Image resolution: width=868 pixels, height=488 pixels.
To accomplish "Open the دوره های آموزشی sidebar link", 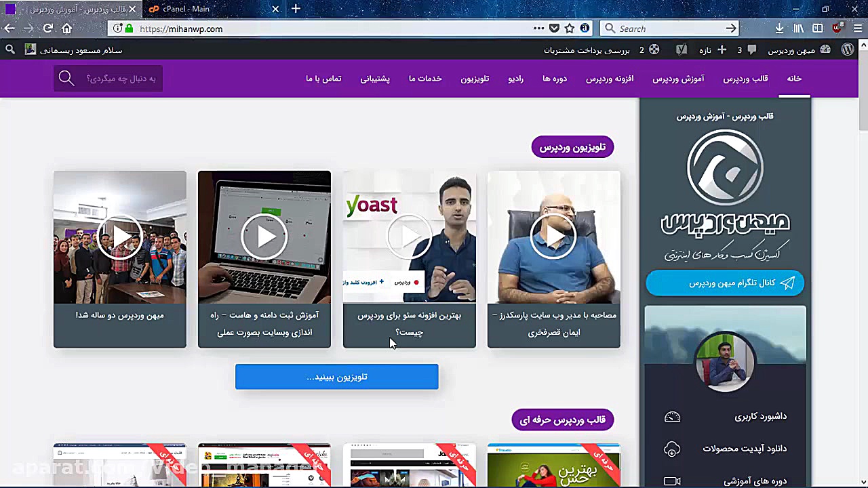I will (755, 481).
